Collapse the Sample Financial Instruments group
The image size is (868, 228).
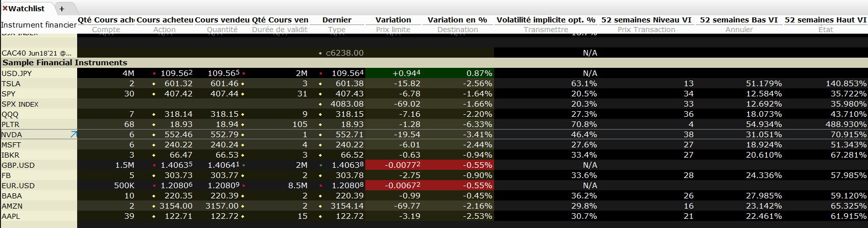tap(65, 63)
